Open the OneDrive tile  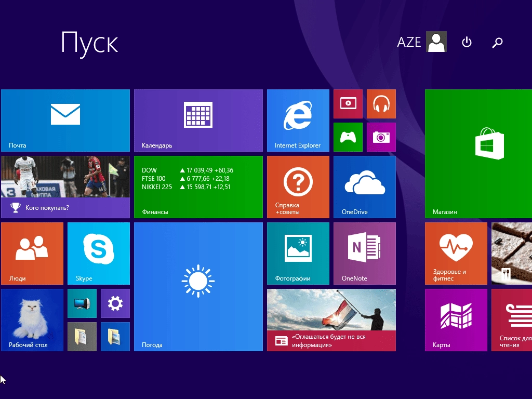365,187
